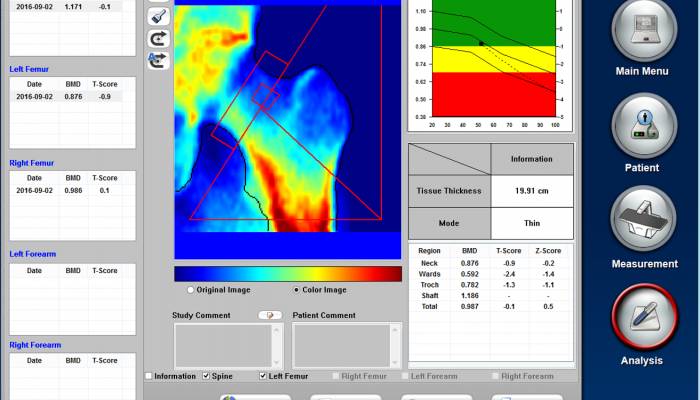The height and width of the screenshot is (400, 700).
Task: Click into the Study Comment text box
Action: [223, 346]
